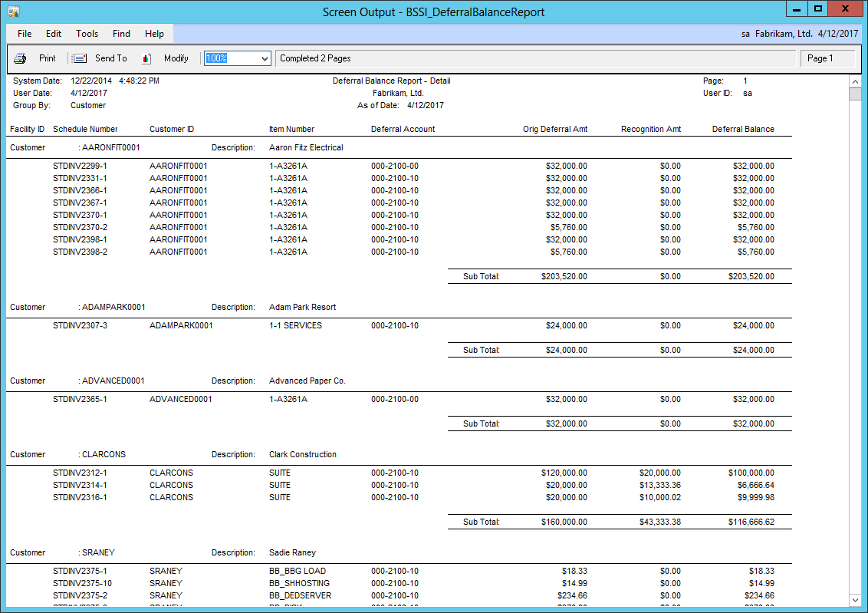Open the Edit menu
This screenshot has width=868, height=613.
click(54, 34)
